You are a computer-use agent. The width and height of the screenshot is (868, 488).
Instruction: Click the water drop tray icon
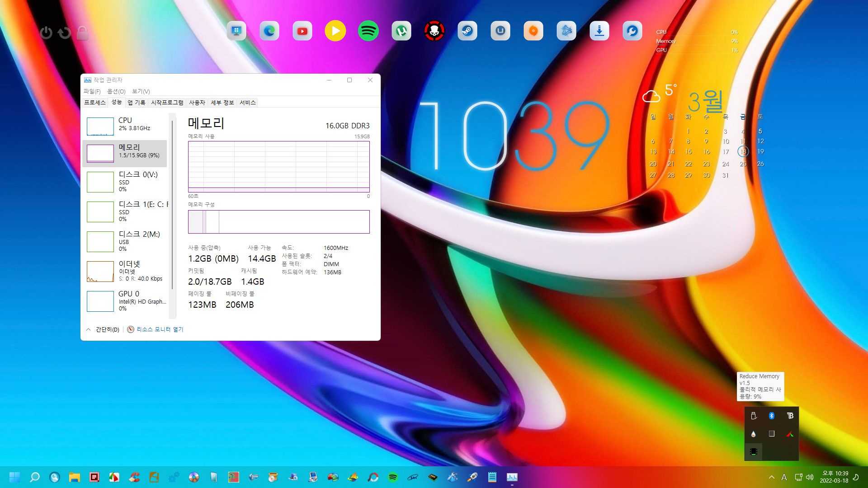tap(754, 434)
